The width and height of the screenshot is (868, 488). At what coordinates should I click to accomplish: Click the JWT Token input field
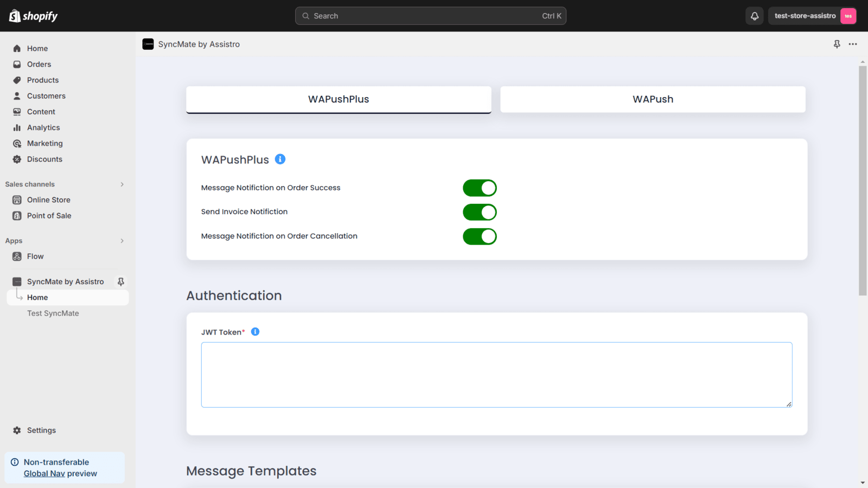pos(496,374)
